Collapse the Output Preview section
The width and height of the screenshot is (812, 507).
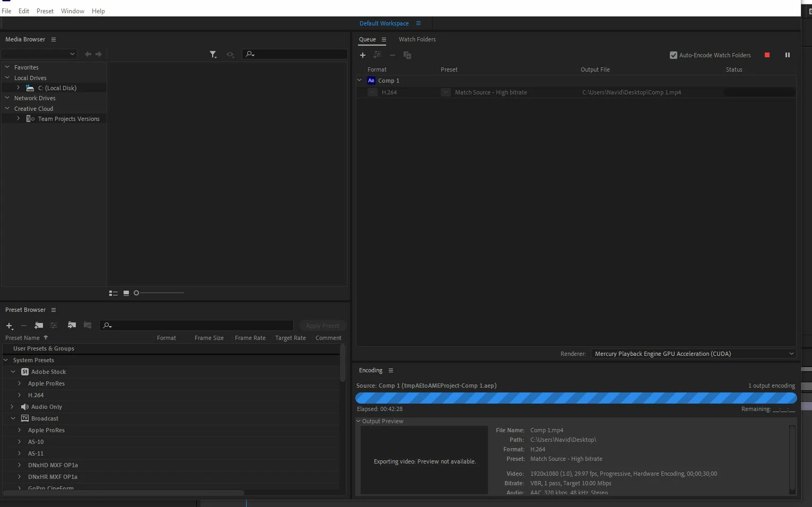click(359, 421)
